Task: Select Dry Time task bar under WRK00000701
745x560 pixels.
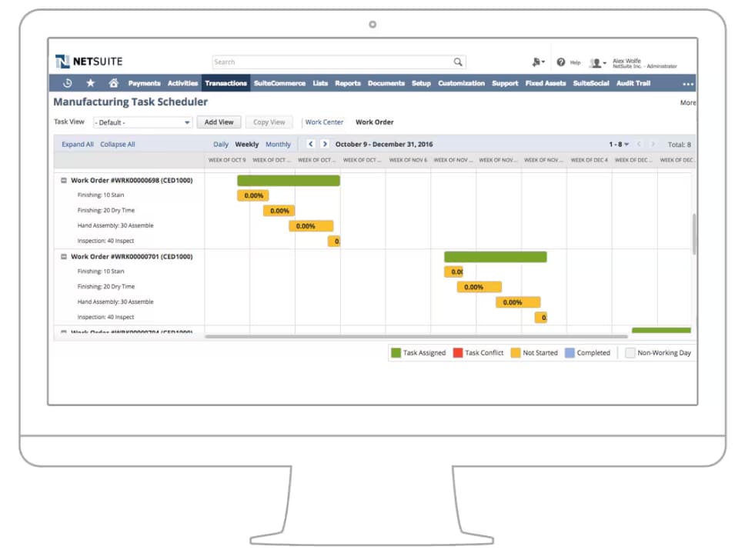Action: 479,287
